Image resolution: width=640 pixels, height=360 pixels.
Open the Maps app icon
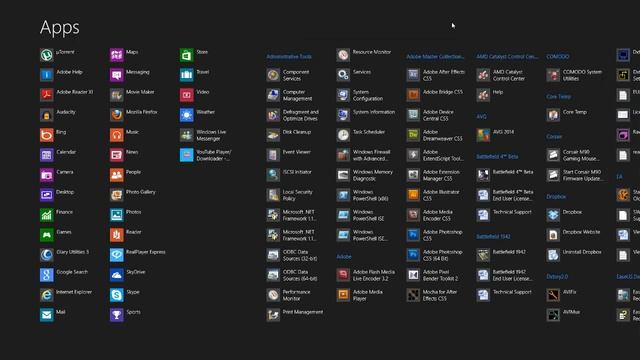coord(117,55)
